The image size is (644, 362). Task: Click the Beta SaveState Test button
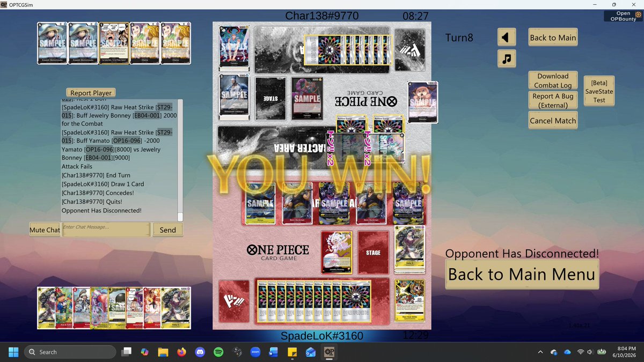[599, 91]
